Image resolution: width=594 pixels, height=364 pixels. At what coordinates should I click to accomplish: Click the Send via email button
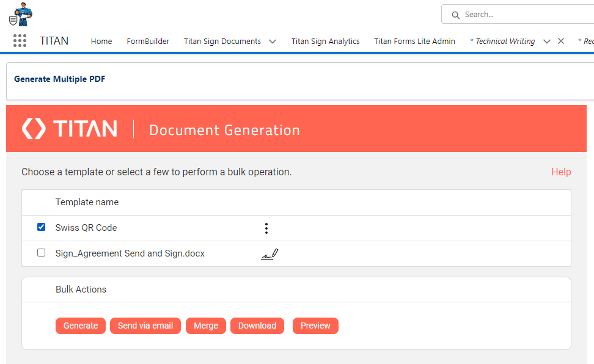point(145,326)
